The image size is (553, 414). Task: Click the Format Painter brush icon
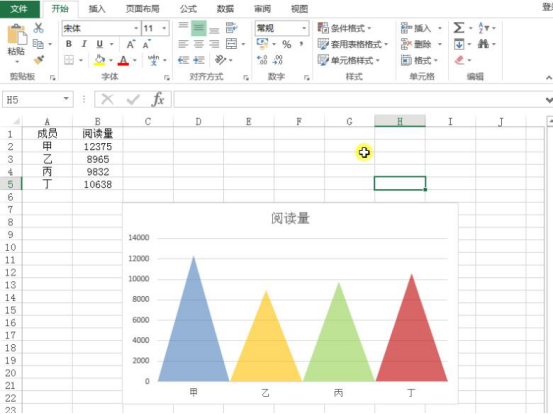coord(38,60)
